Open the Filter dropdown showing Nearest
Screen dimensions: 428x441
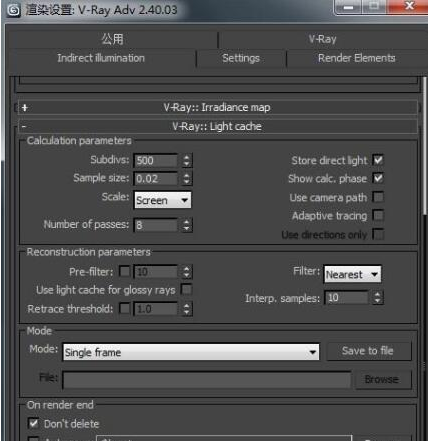353,274
